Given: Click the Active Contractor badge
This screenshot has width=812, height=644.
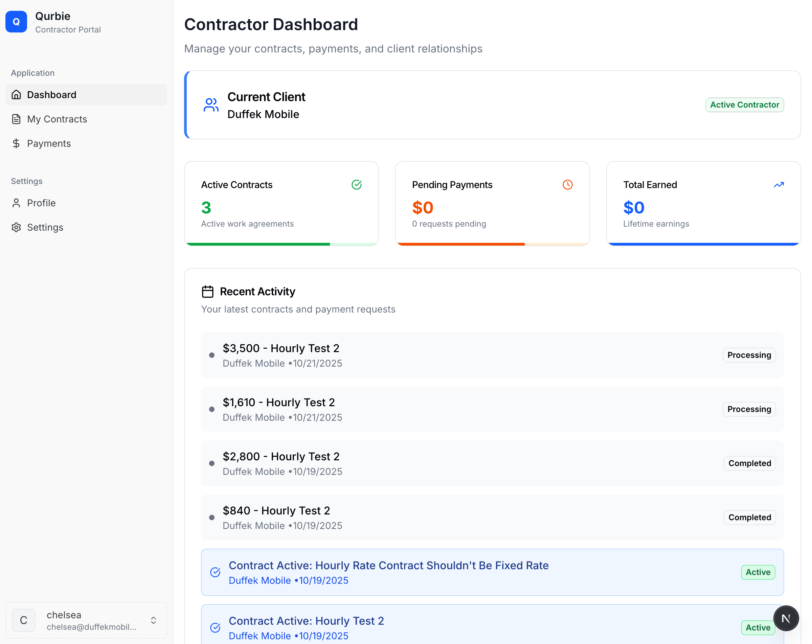Looking at the screenshot, I should [745, 105].
